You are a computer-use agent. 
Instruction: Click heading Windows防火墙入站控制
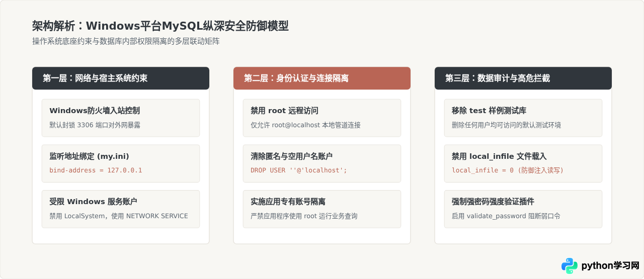click(95, 111)
